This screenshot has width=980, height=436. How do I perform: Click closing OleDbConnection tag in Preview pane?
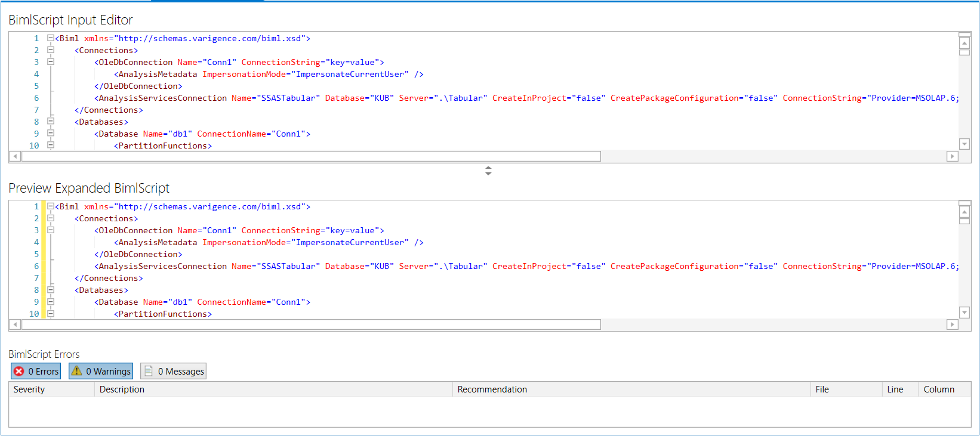[x=138, y=254]
